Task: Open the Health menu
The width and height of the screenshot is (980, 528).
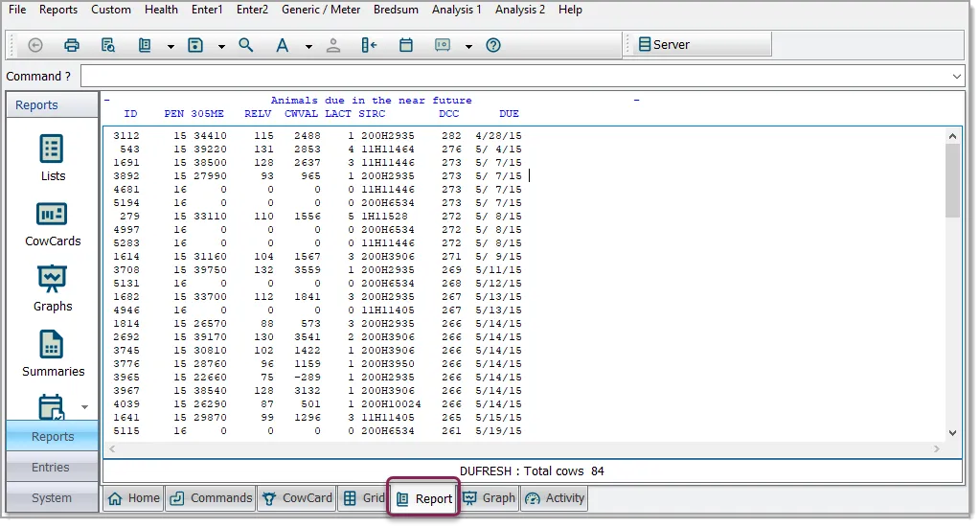Action: click(x=161, y=10)
